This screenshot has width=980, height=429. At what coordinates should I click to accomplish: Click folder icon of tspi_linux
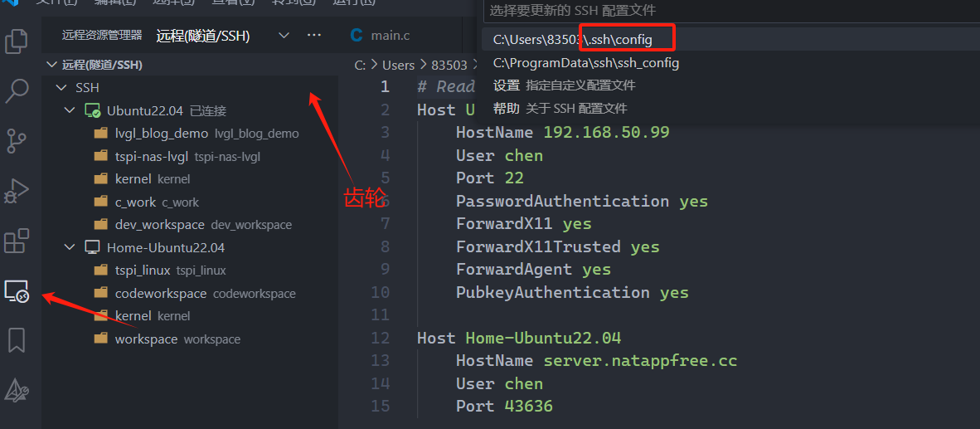pyautogui.click(x=100, y=271)
